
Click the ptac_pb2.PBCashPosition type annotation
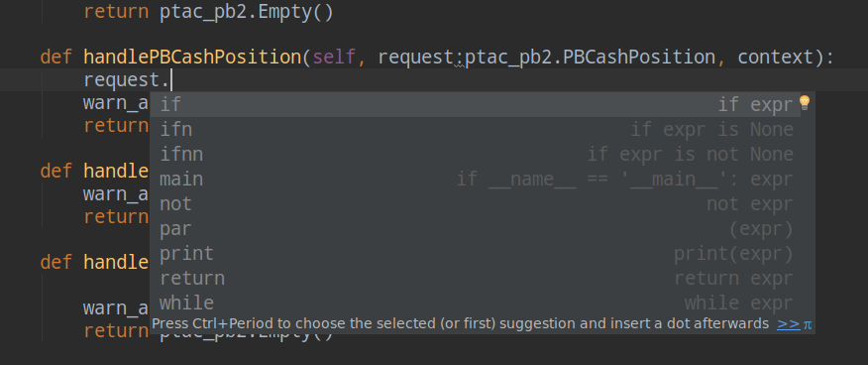point(590,58)
